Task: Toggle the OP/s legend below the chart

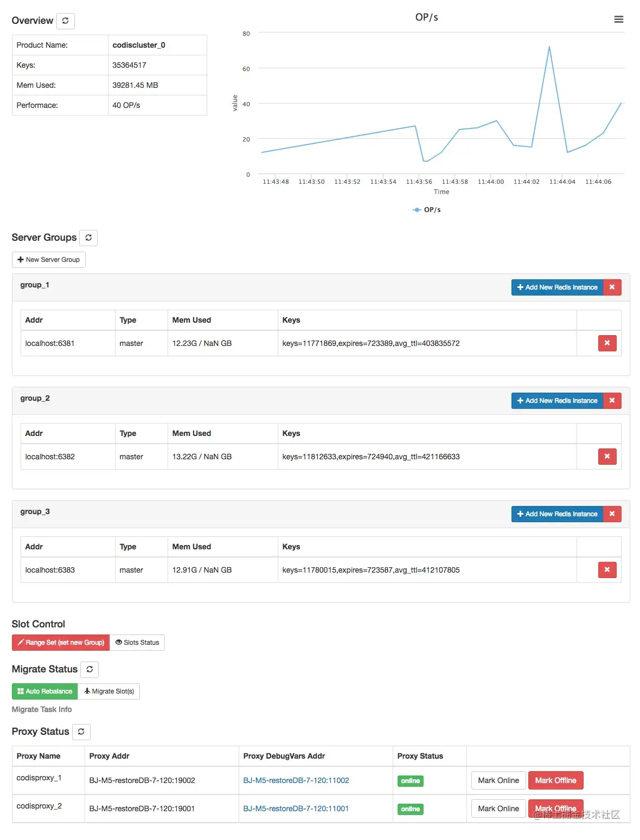Action: coord(427,209)
